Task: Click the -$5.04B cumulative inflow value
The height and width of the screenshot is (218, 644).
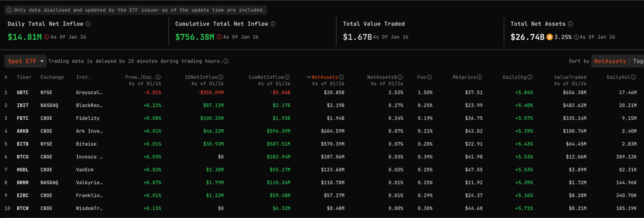Action: pyautogui.click(x=280, y=92)
